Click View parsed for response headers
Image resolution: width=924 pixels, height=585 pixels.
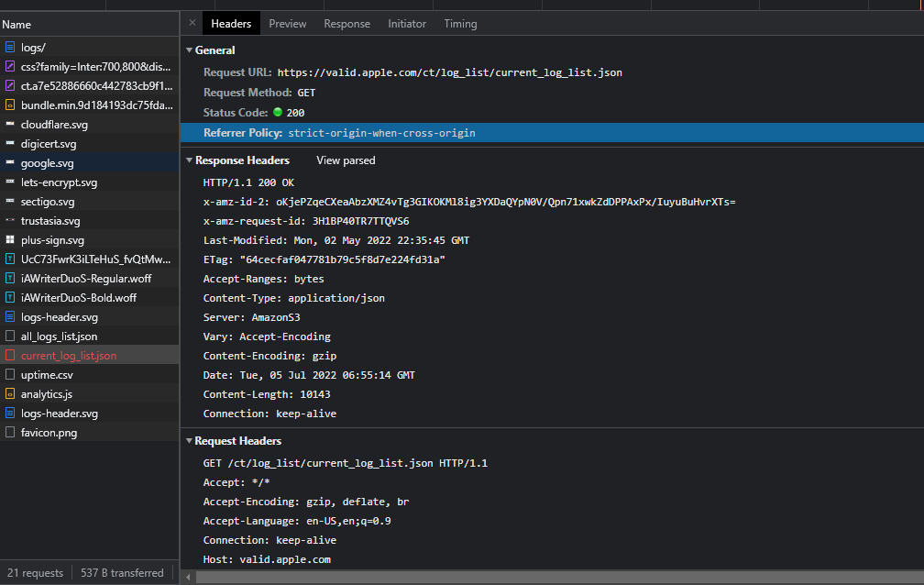point(346,160)
